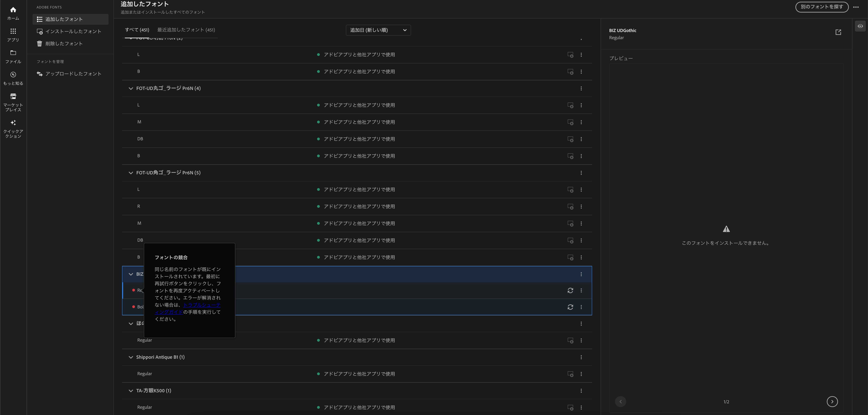868x415 pixels.
Task: Select インストールしたフォント in the sidebar
Action: 73,31
